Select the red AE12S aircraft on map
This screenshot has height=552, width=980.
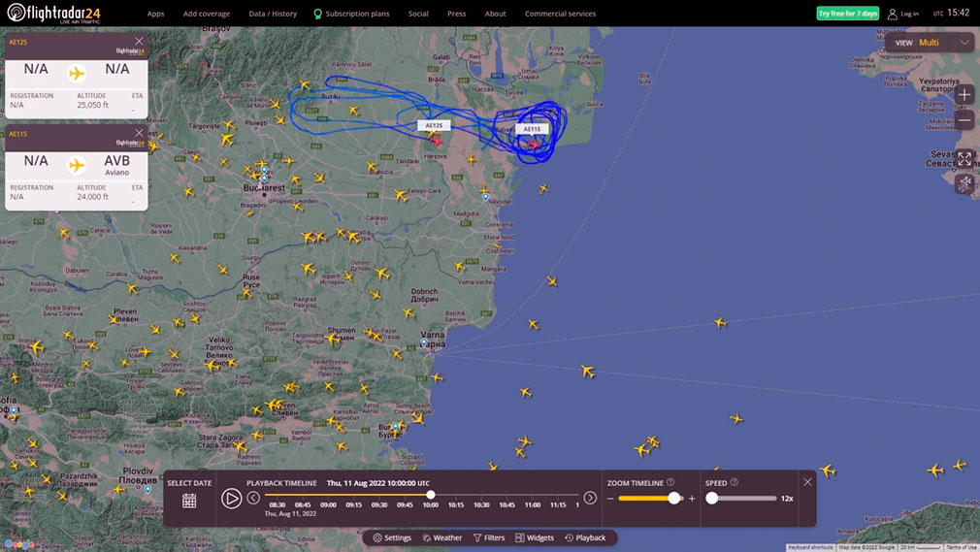tap(437, 142)
